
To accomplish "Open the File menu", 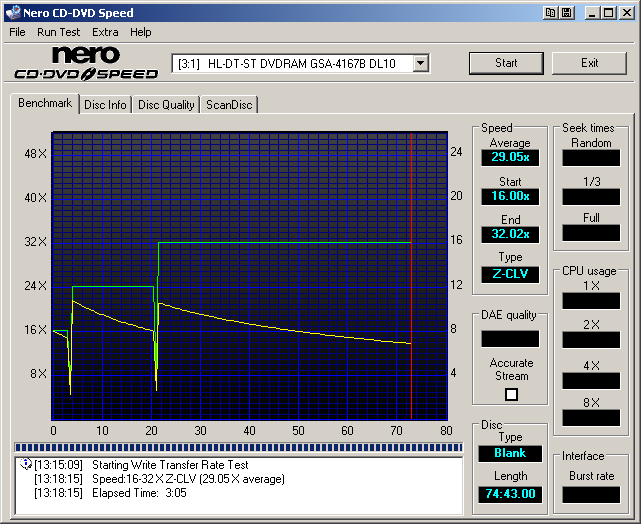I will pos(17,32).
